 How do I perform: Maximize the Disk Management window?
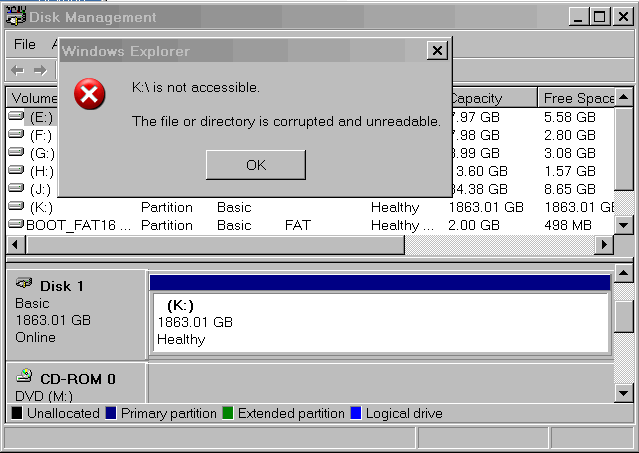(600, 17)
